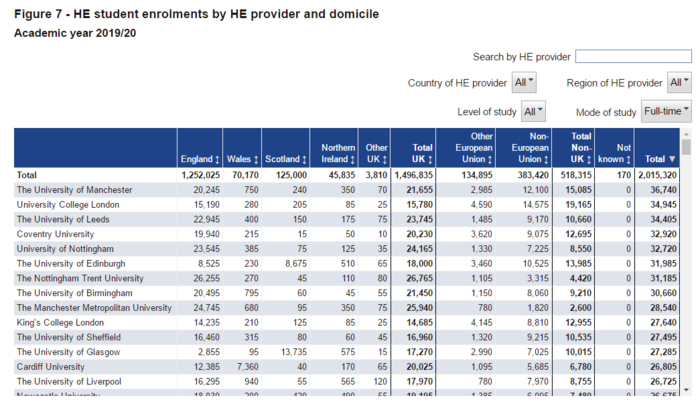This screenshot has width=700, height=402.
Task: Sort by Not known column icon
Action: [629, 160]
